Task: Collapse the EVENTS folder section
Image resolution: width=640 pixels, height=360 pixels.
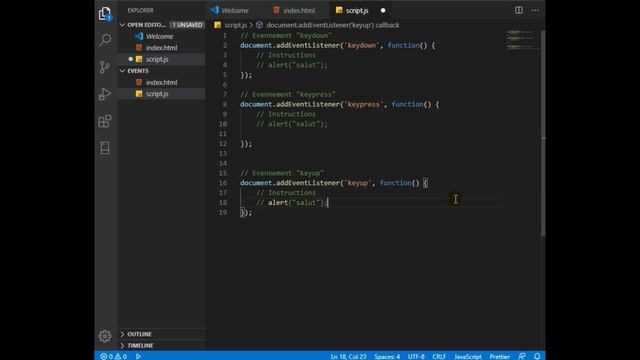Action: tap(122, 71)
